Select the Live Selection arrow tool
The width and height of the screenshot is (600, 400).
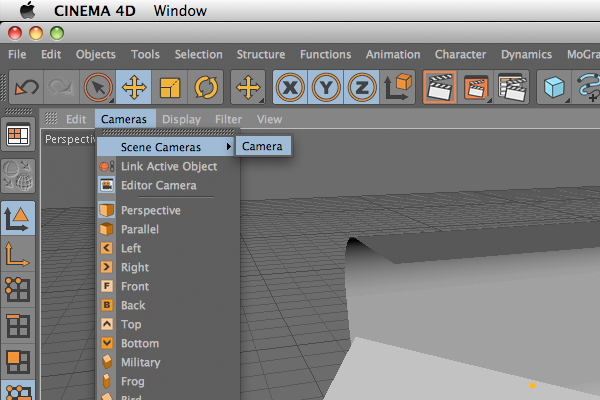point(98,87)
